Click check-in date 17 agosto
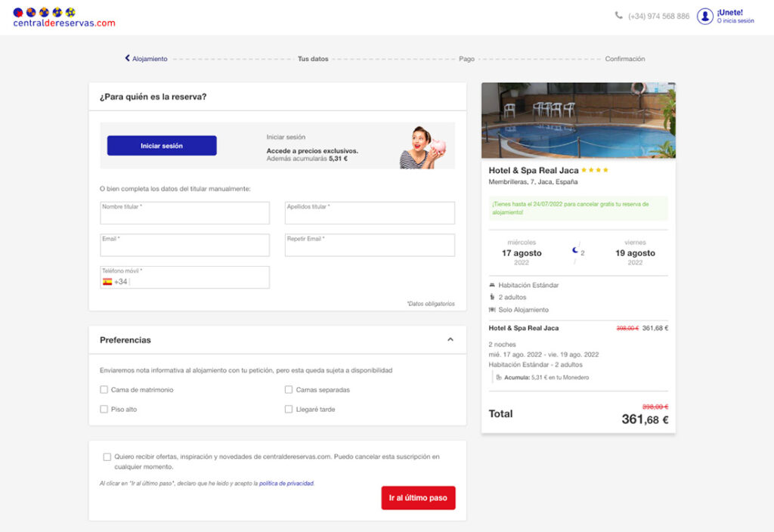Image resolution: width=774 pixels, height=532 pixels. tap(522, 253)
